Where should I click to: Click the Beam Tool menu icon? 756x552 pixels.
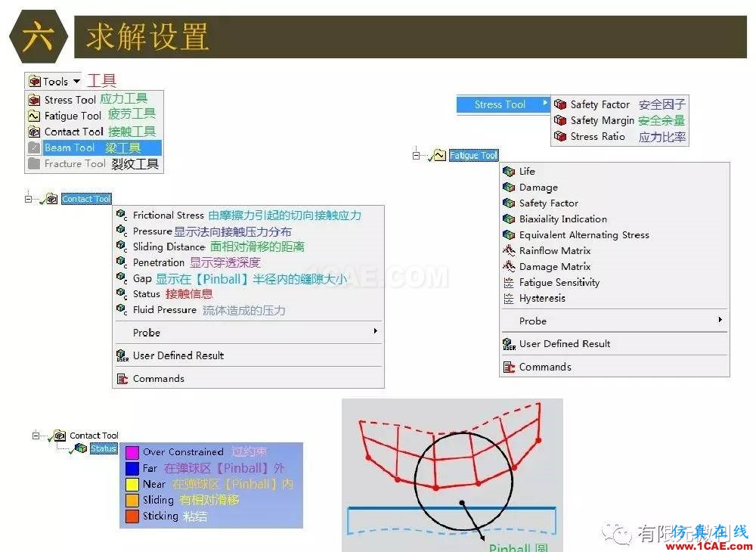click(x=34, y=147)
